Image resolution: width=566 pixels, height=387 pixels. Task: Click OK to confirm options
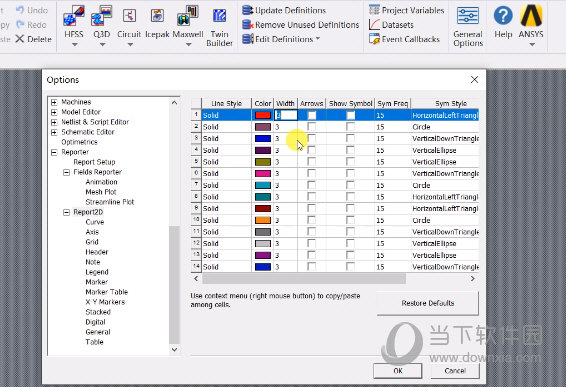(397, 371)
